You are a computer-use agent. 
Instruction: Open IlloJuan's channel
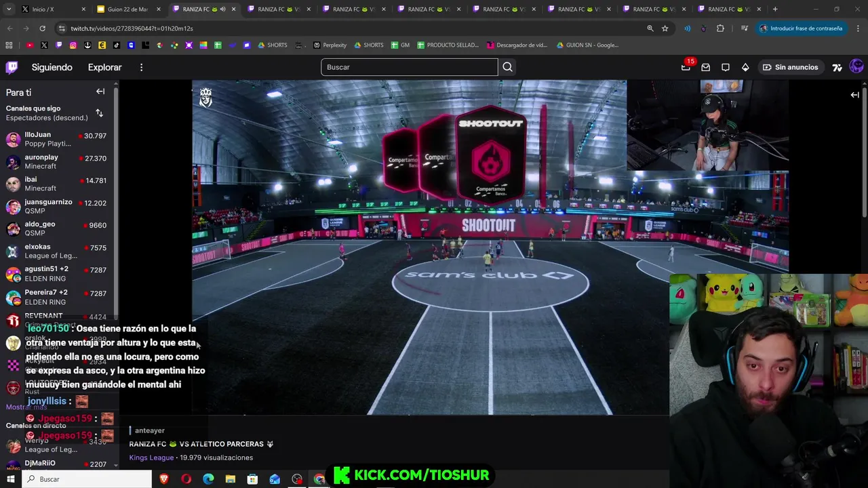pos(57,139)
